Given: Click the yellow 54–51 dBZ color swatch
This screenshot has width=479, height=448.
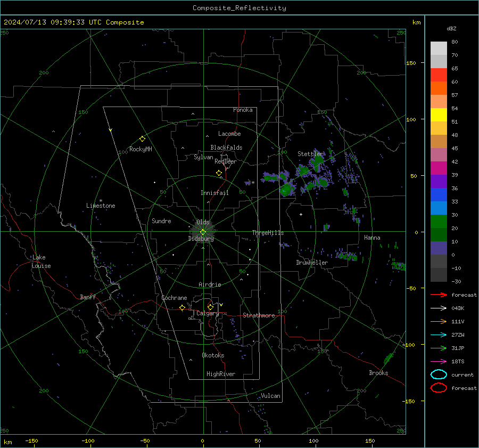Looking at the screenshot, I should point(439,115).
